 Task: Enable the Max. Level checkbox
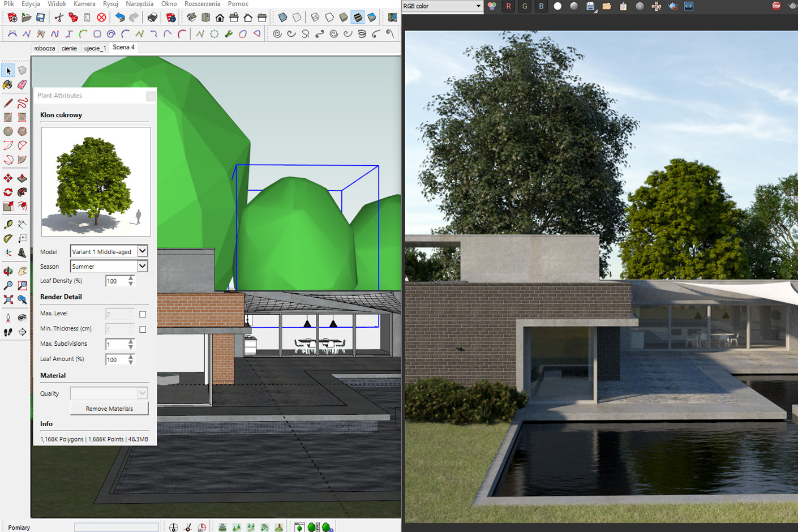(143, 314)
